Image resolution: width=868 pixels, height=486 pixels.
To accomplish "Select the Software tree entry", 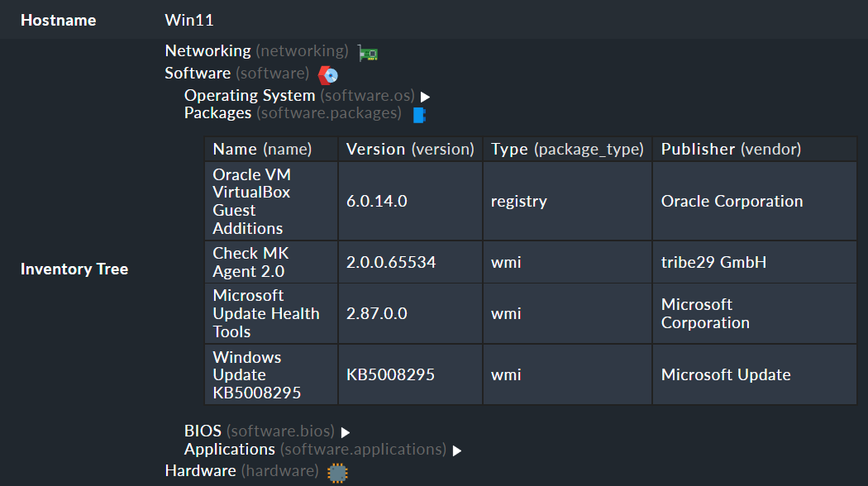I will tap(198, 73).
